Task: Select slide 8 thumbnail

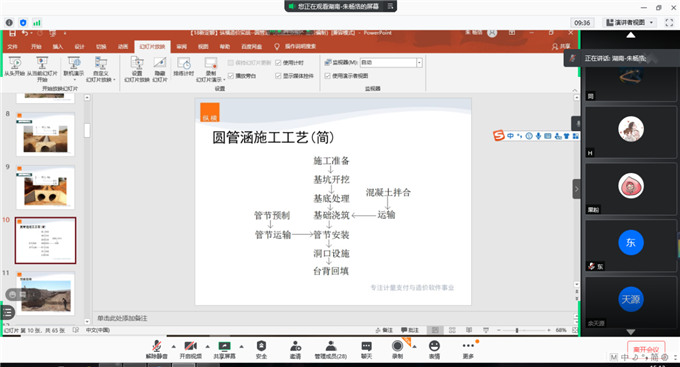Action: pyautogui.click(x=46, y=134)
